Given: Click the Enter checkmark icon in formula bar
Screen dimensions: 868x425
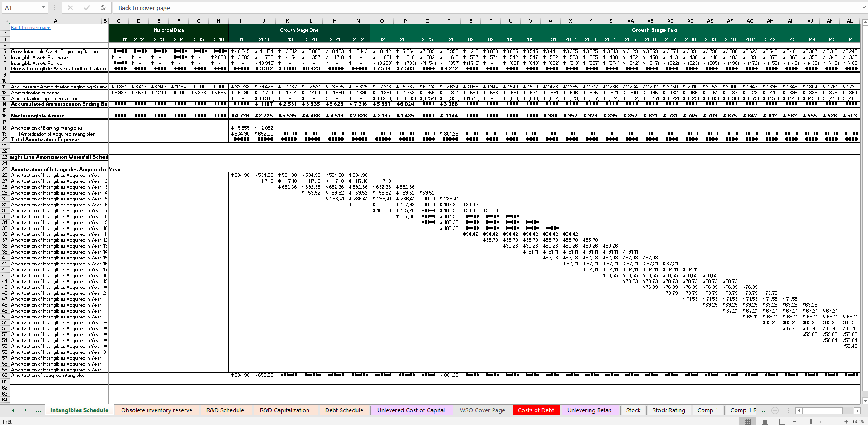Looking at the screenshot, I should pos(87,8).
